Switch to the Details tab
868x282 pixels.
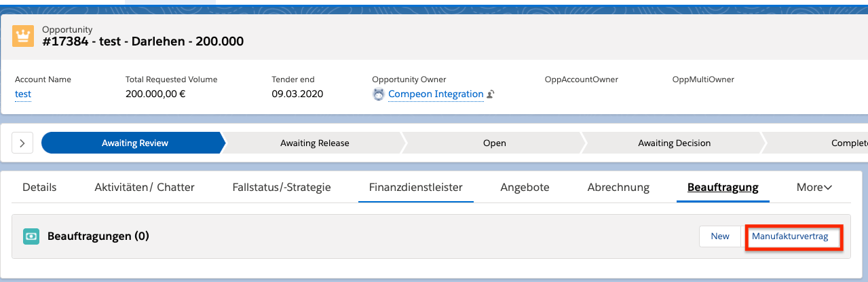39,188
